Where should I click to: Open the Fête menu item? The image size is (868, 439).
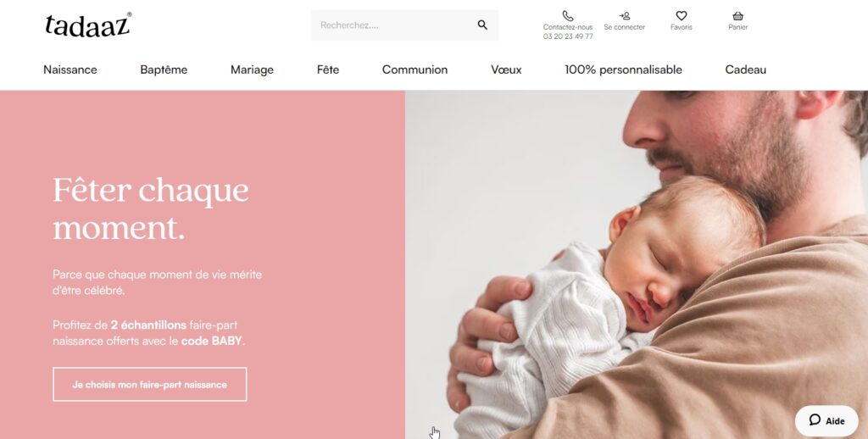click(328, 69)
